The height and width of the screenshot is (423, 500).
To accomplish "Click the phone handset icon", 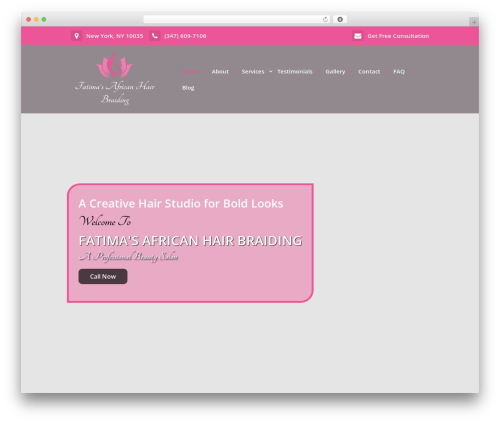I will (x=155, y=36).
